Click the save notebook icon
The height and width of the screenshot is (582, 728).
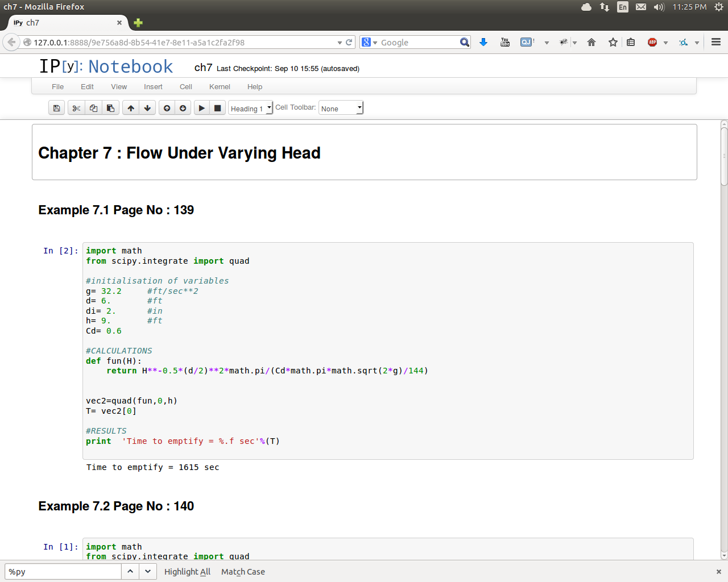[56, 108]
